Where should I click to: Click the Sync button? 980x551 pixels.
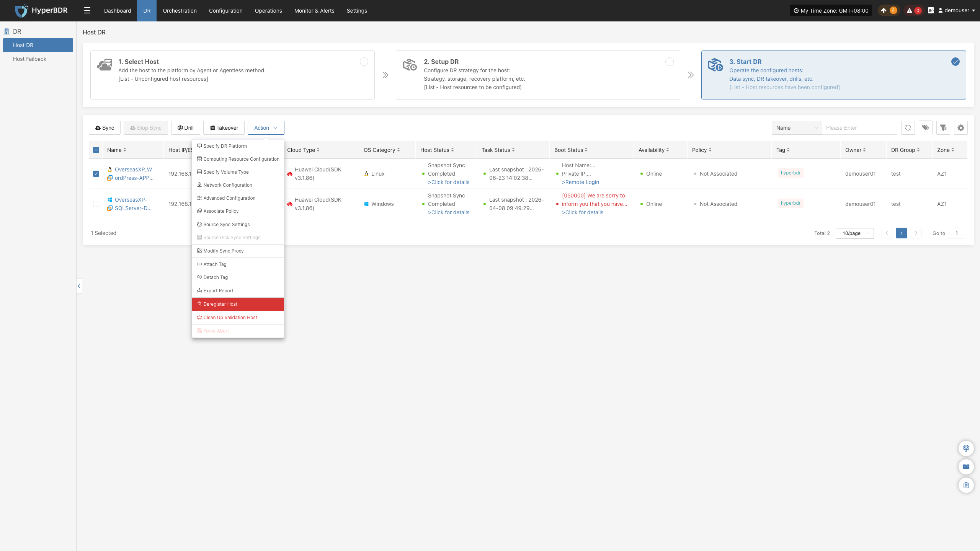pyautogui.click(x=105, y=128)
